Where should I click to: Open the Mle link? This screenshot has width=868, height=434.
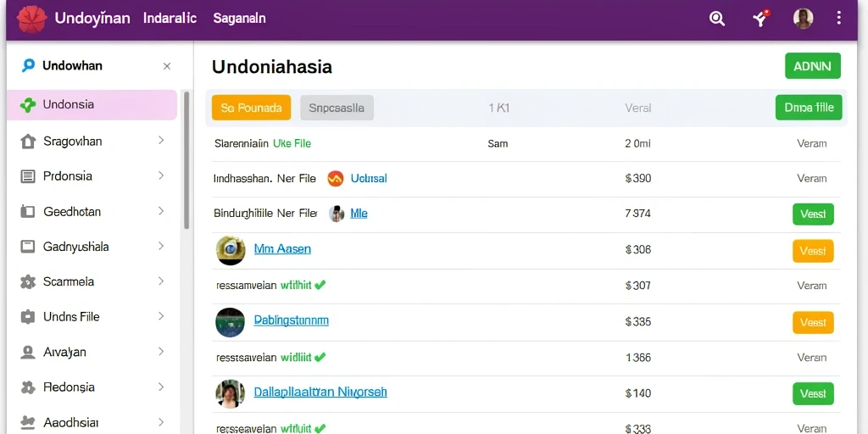(x=359, y=213)
